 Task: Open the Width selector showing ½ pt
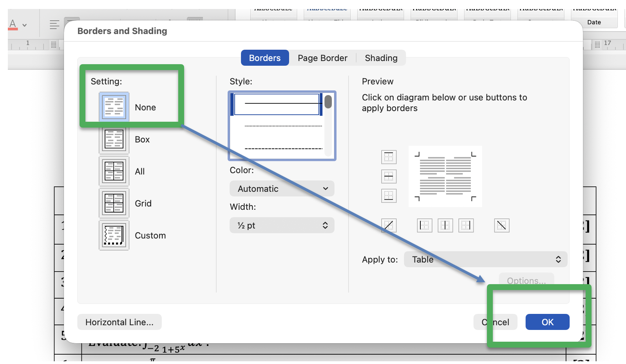pos(282,225)
